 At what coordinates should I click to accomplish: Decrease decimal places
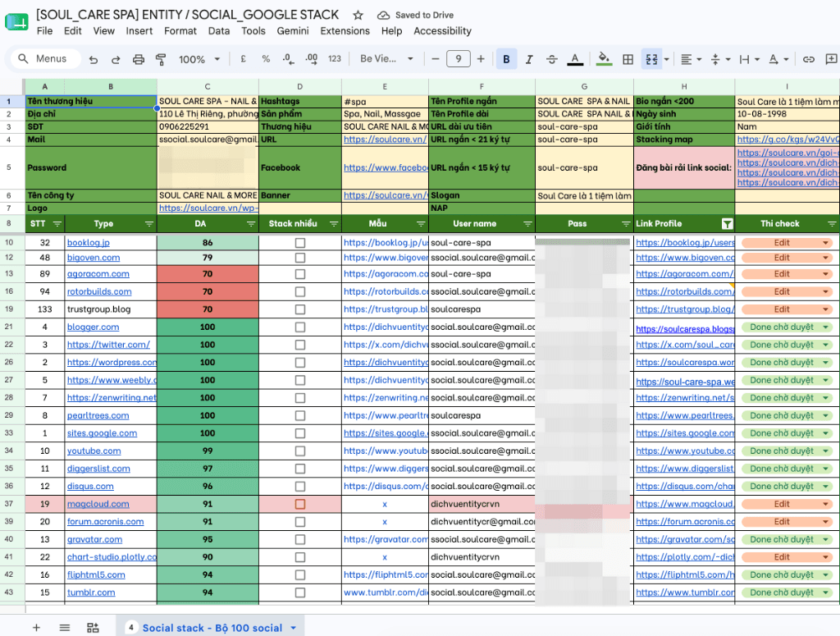[288, 59]
